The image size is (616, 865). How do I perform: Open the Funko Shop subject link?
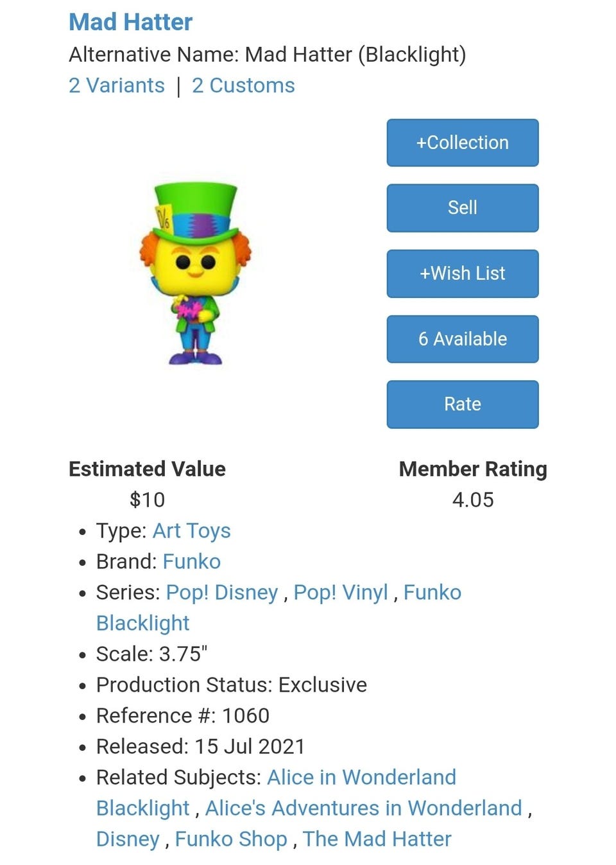231,839
